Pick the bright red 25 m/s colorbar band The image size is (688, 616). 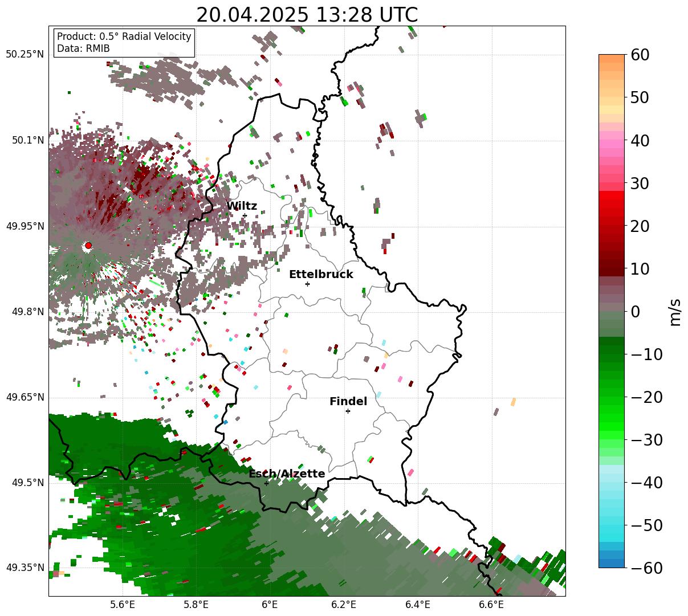pos(612,204)
